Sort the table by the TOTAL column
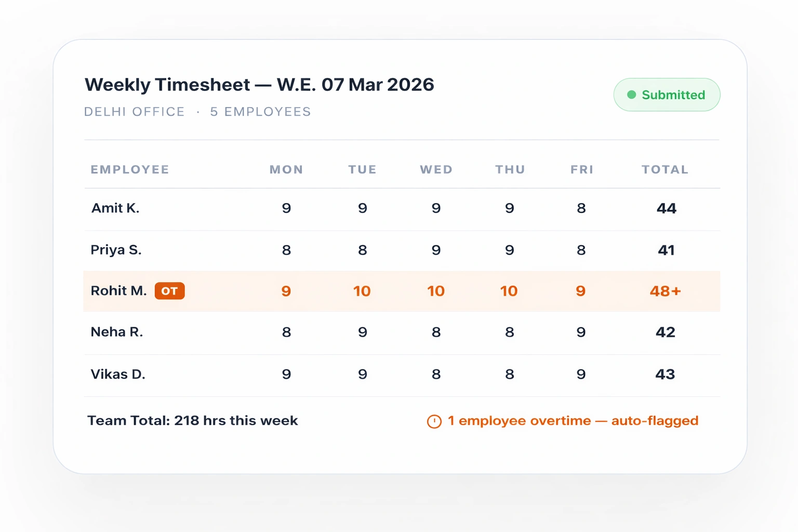Viewport: 798px width, 532px height. (665, 169)
